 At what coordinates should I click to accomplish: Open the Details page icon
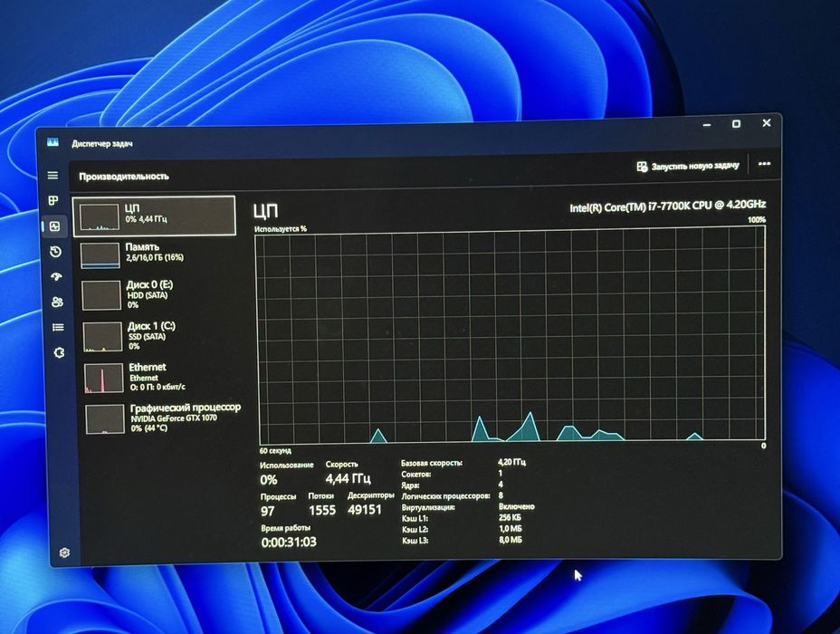pyautogui.click(x=58, y=327)
